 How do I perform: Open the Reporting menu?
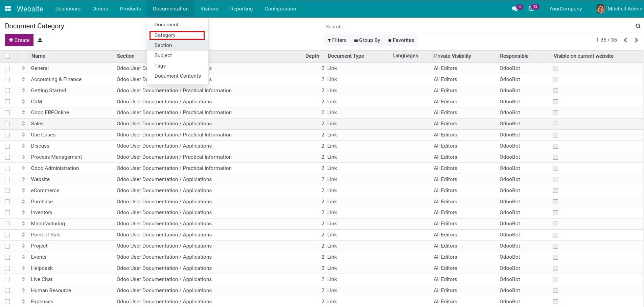[x=241, y=9]
